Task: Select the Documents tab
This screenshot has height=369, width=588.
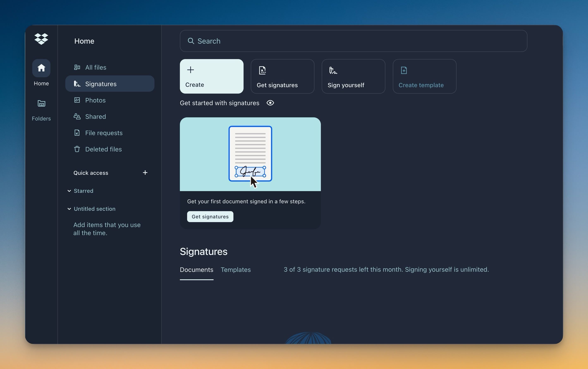Action: pyautogui.click(x=196, y=270)
